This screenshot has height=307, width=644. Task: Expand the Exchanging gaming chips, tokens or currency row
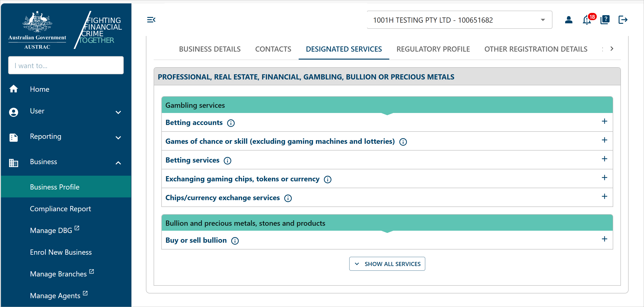point(605,177)
